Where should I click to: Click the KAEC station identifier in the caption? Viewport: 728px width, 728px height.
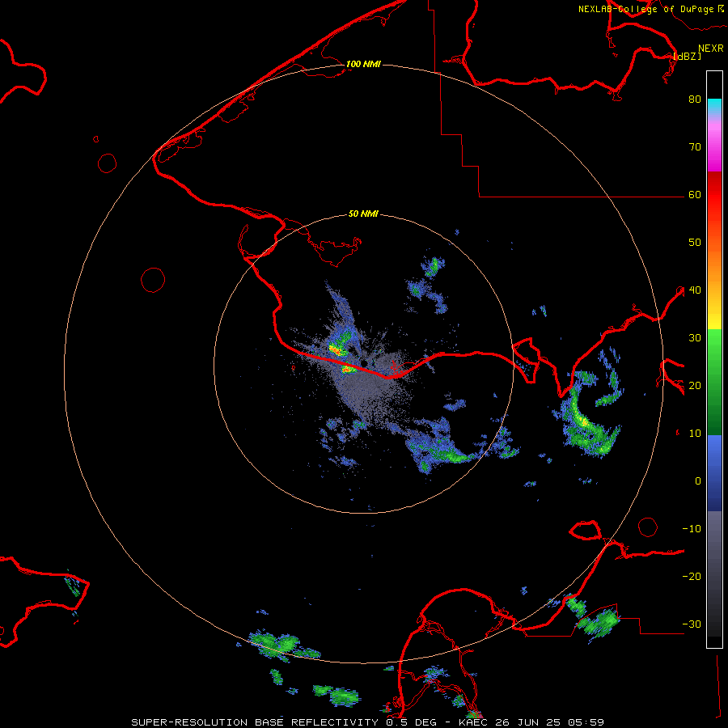[472, 722]
